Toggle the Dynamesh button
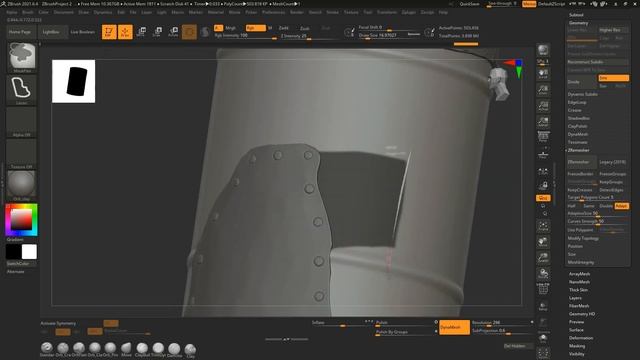The width and height of the screenshot is (640, 360). [x=454, y=327]
